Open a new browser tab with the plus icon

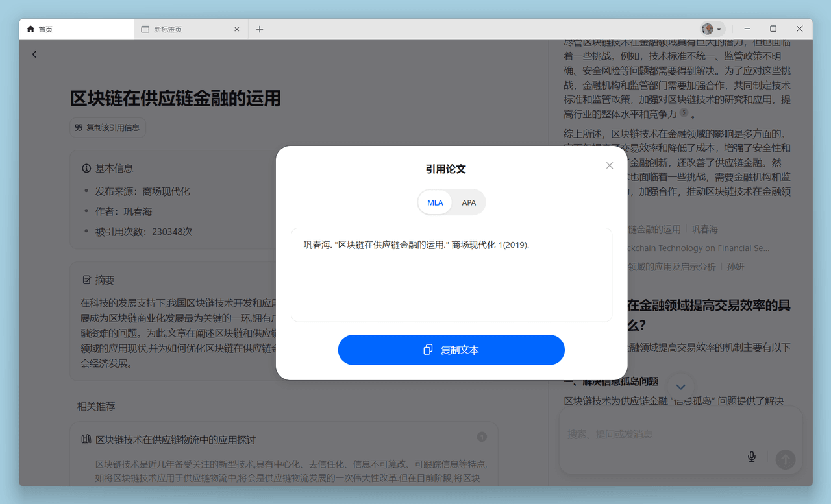[260, 29]
